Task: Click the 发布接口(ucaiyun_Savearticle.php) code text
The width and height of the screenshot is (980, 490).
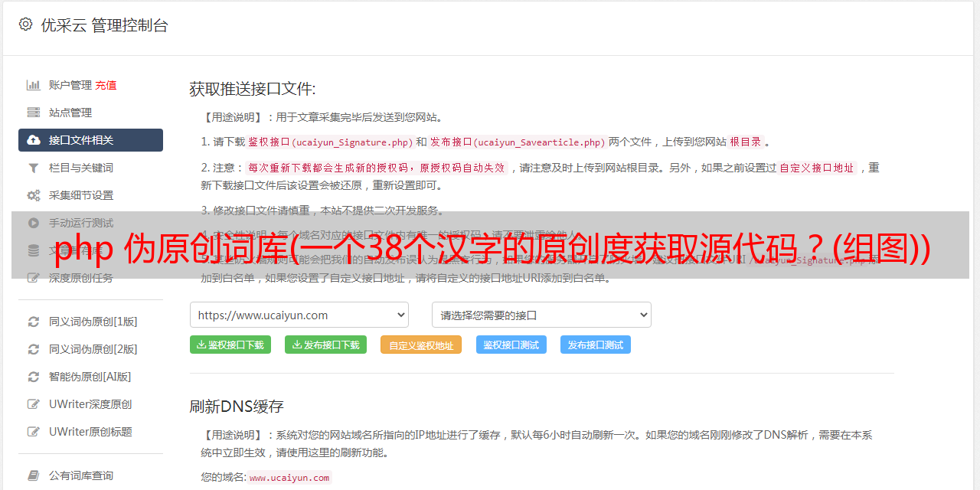Action: click(518, 142)
